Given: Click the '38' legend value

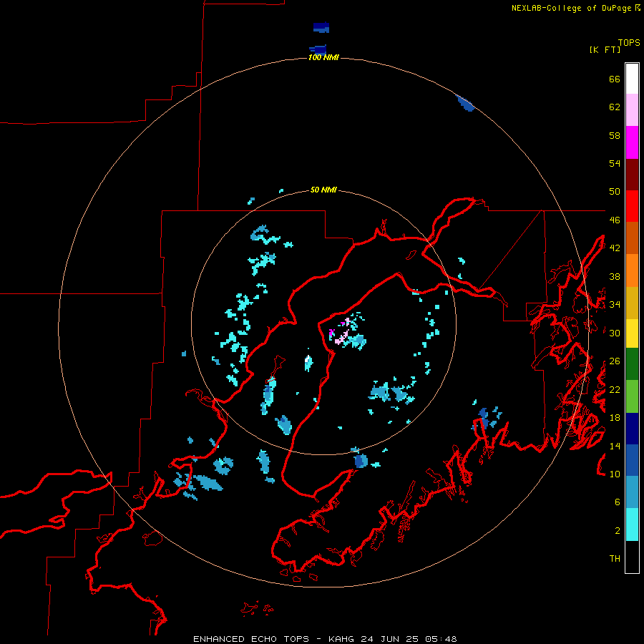Looking at the screenshot, I should pyautogui.click(x=615, y=276).
